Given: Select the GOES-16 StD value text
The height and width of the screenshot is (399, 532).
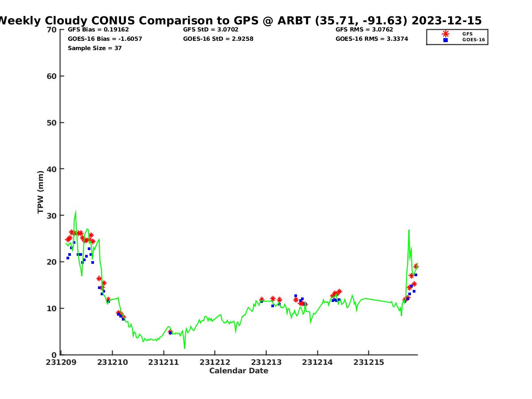Looking at the screenshot, I should click(x=218, y=39).
